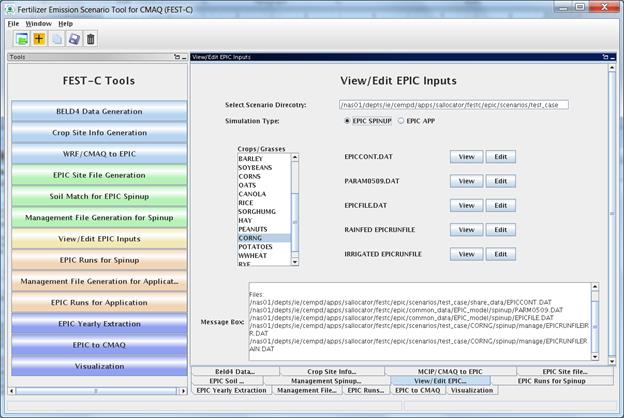Open Soil Match for EPIC Spinup tool

(x=99, y=196)
